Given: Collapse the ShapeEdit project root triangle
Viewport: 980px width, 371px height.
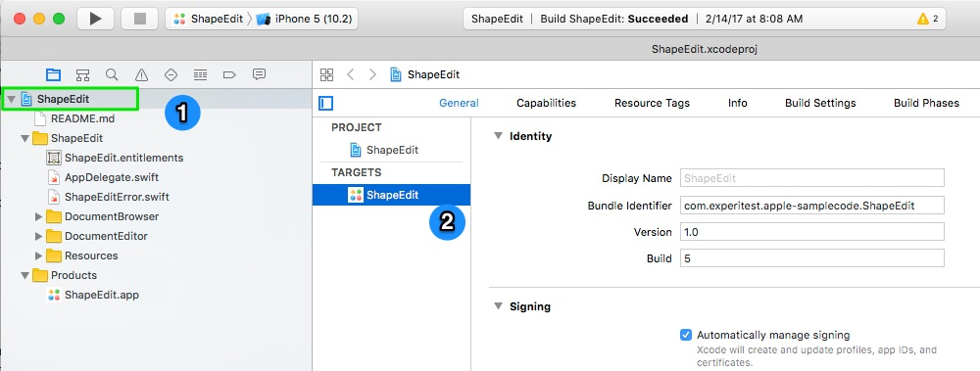Looking at the screenshot, I should pos(11,99).
